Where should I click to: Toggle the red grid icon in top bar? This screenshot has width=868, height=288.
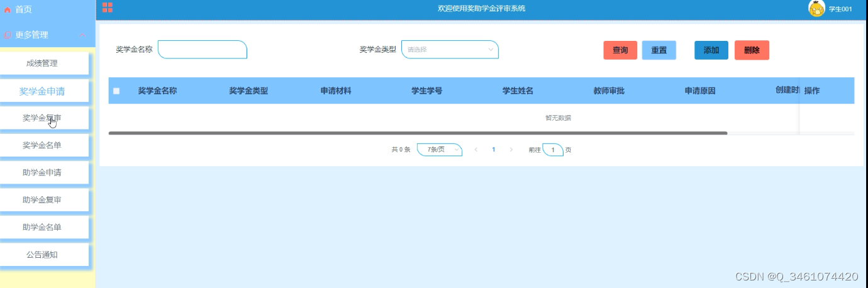tap(107, 8)
